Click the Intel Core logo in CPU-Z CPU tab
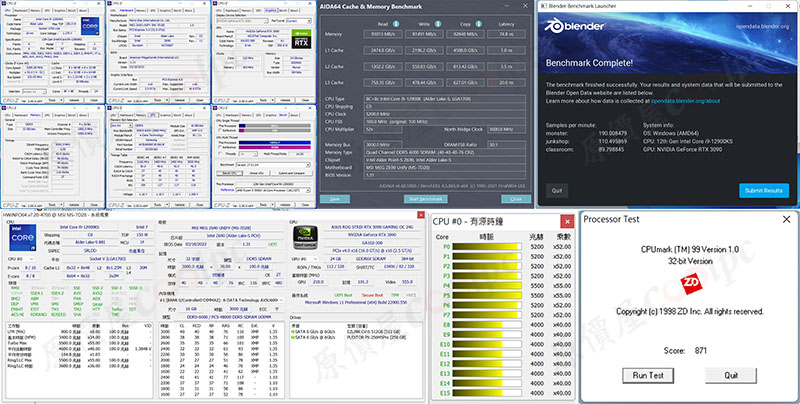Screen dimensions: 800x404 (90, 26)
